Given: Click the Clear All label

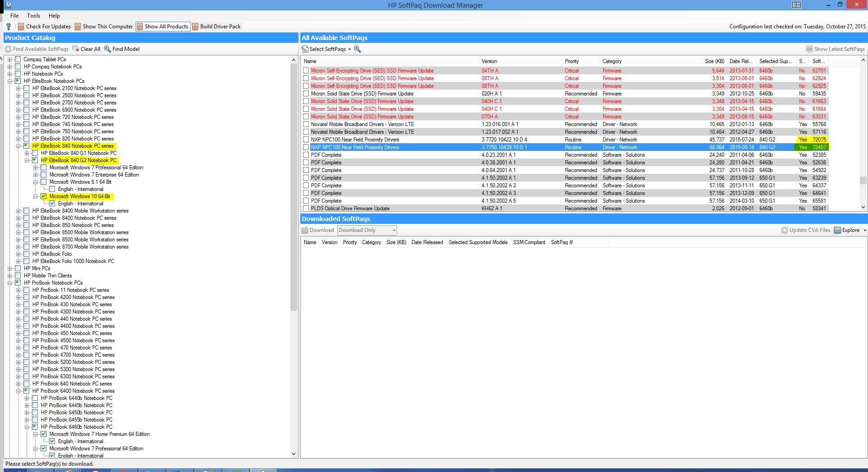Looking at the screenshot, I should click(x=90, y=49).
